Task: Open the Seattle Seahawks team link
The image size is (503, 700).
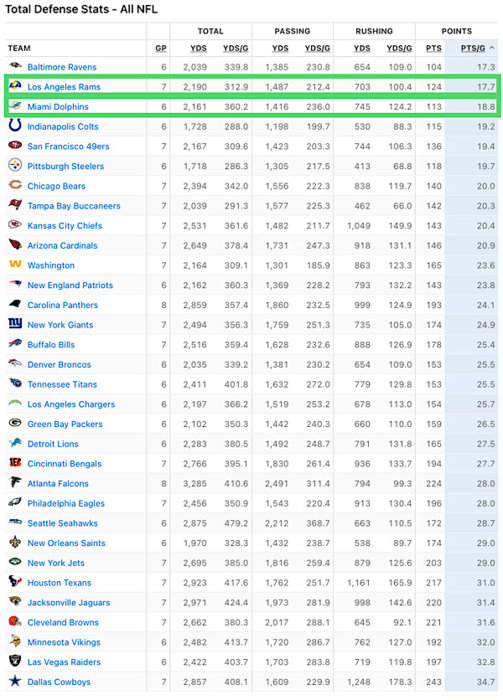Action: [62, 523]
